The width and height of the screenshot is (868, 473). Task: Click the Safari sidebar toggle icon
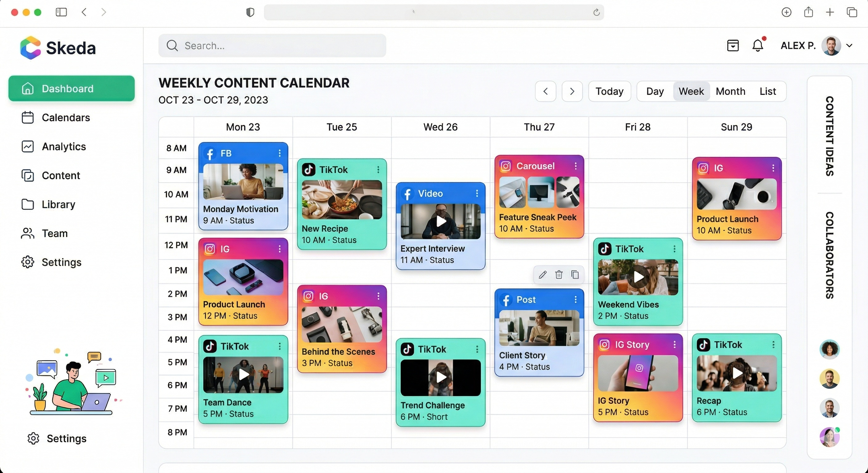click(61, 12)
